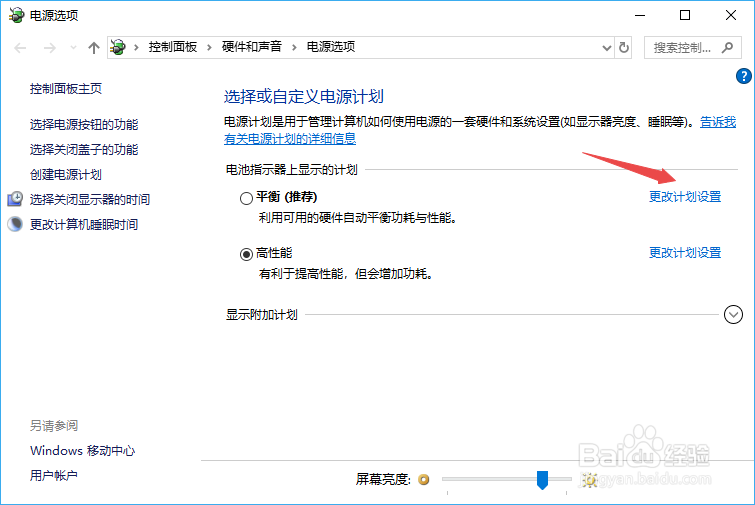The height and width of the screenshot is (505, 755).
Task: Click the high brightness sun icon
Action: point(589,479)
